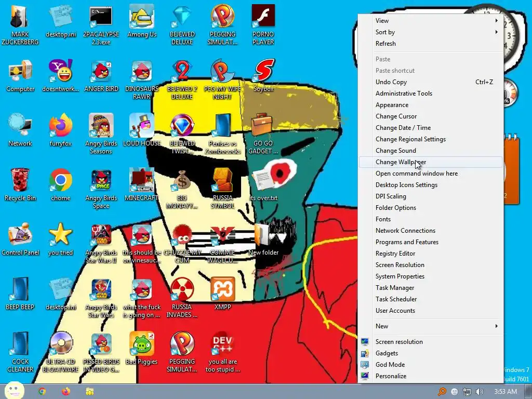Open Registry Editor from the context menu
532x399 pixels.
(431, 254)
